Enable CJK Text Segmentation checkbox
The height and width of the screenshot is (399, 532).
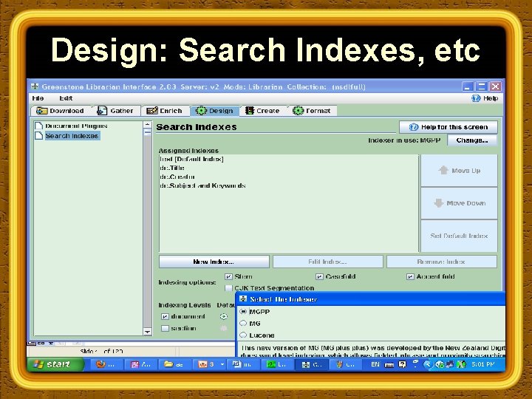228,288
